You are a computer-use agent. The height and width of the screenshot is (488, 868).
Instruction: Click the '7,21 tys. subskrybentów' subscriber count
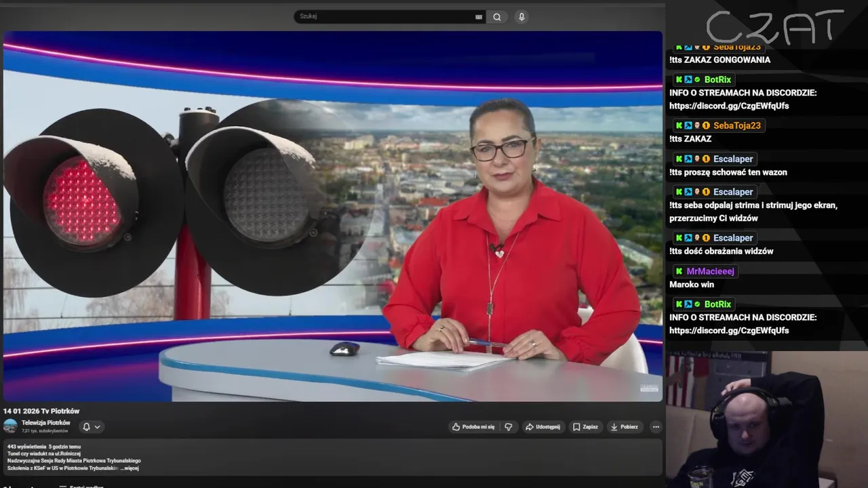pyautogui.click(x=45, y=431)
